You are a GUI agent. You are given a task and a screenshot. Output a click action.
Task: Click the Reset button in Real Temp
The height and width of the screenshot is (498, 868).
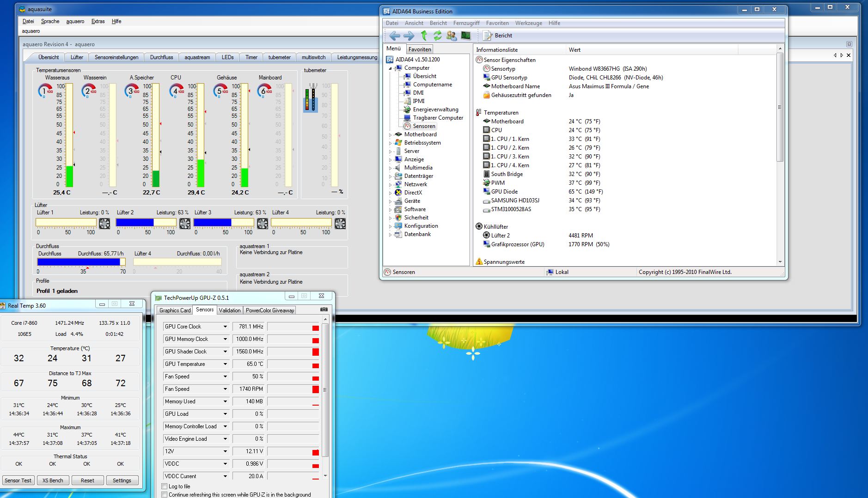[87, 480]
